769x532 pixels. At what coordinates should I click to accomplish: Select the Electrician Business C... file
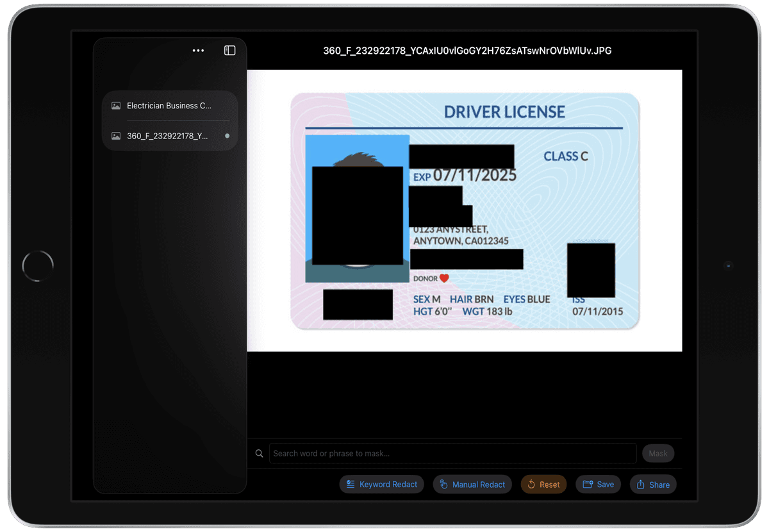[x=169, y=106]
